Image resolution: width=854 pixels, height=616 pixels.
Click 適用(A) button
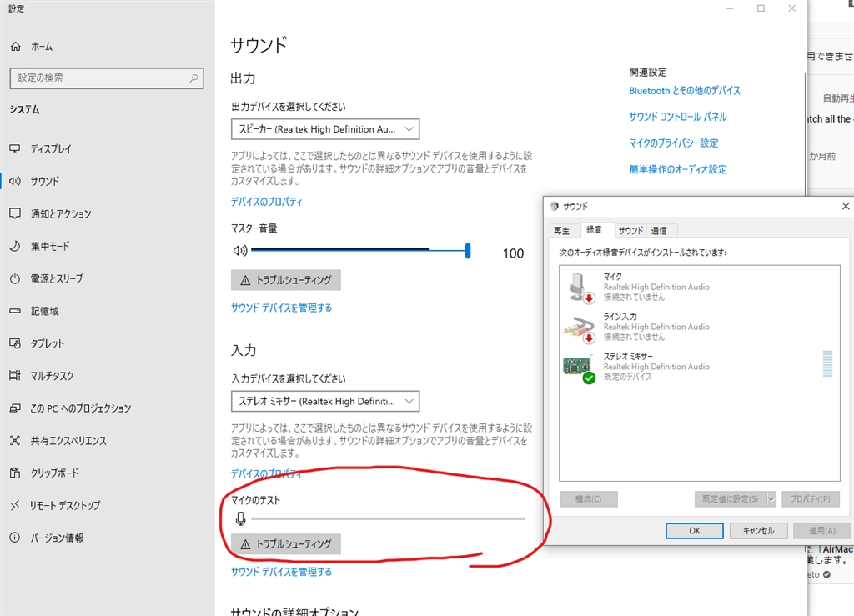[821, 531]
